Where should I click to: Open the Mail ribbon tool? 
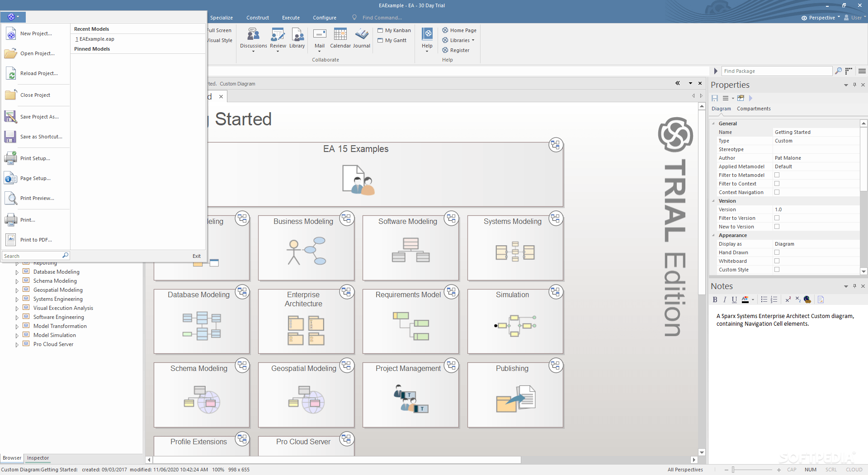pyautogui.click(x=320, y=40)
